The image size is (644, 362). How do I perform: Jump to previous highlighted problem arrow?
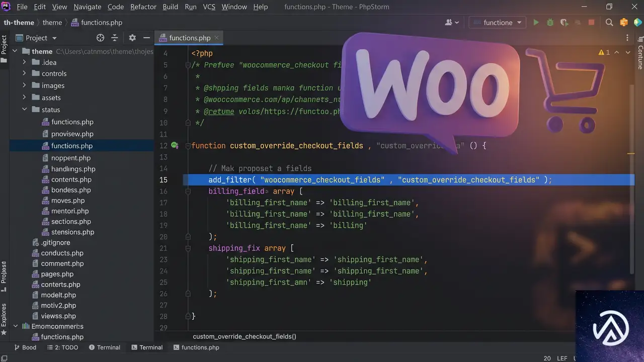click(x=618, y=52)
